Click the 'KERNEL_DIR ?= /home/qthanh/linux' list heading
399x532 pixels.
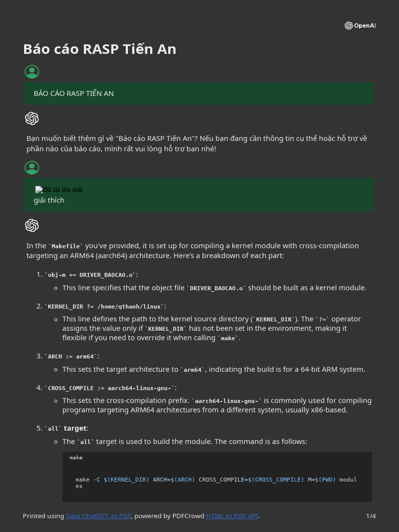click(x=105, y=306)
